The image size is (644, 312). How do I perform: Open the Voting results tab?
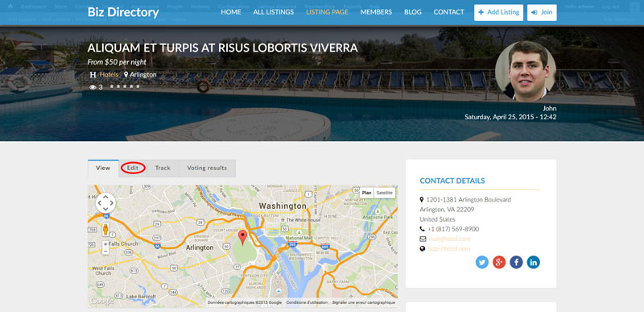pyautogui.click(x=207, y=168)
